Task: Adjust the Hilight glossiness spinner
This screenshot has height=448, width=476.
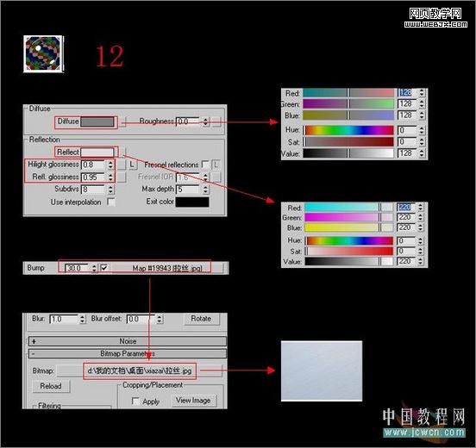Action: [110, 165]
